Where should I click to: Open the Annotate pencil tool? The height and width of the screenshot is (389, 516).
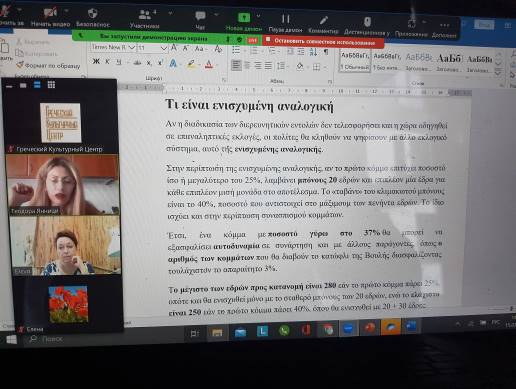click(323, 24)
